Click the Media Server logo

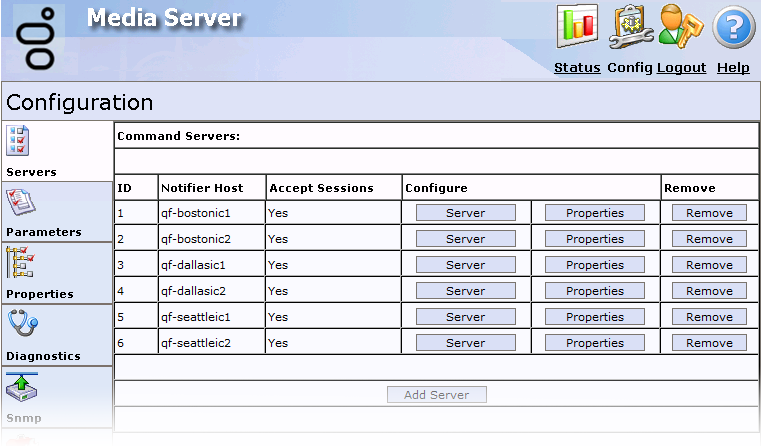(x=40, y=40)
